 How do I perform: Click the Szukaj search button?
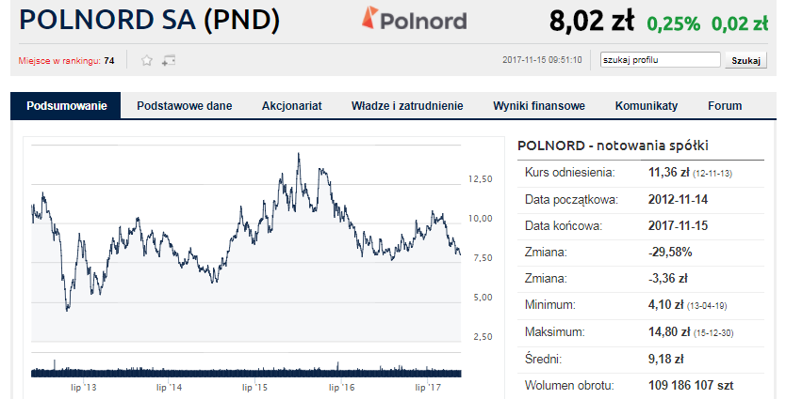746,60
